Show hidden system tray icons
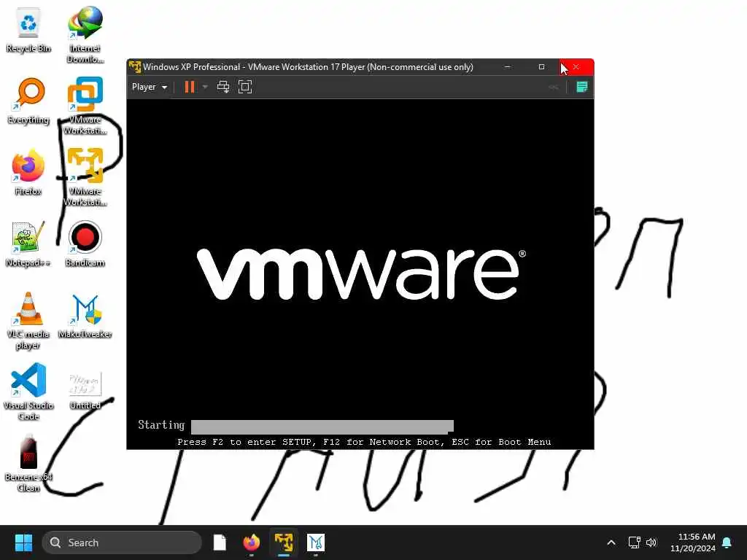Screen dimensions: 747x560 (611, 542)
